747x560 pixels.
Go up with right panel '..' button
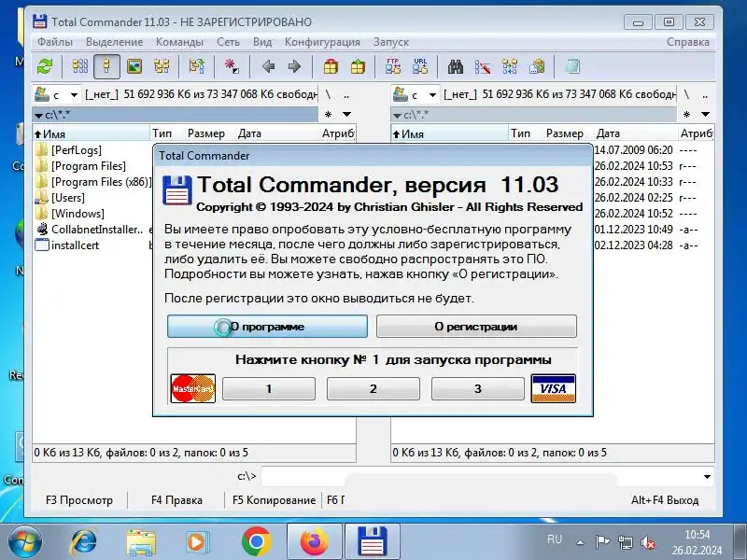tap(705, 95)
